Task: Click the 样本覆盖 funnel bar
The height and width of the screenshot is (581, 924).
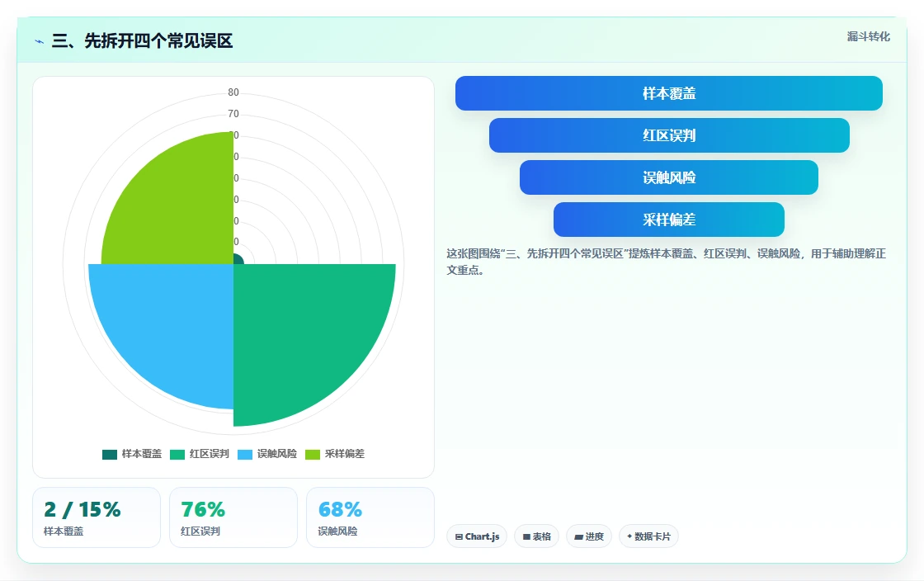Action: pos(669,93)
